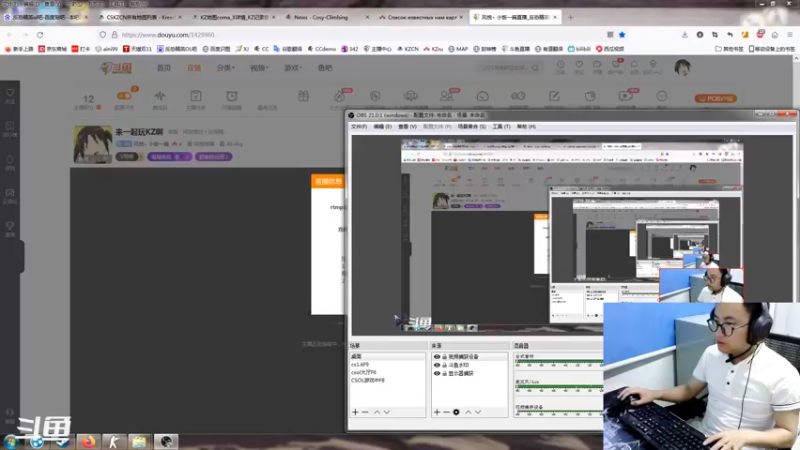Expand the 游戏 dropdown in Douyu nav
Viewport: 800px width, 450px height.
click(293, 68)
